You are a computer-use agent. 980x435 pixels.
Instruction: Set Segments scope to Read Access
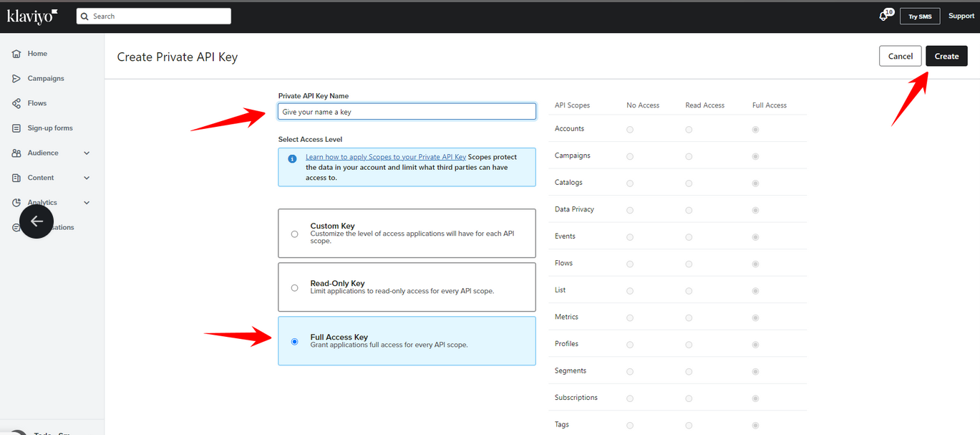coord(689,371)
